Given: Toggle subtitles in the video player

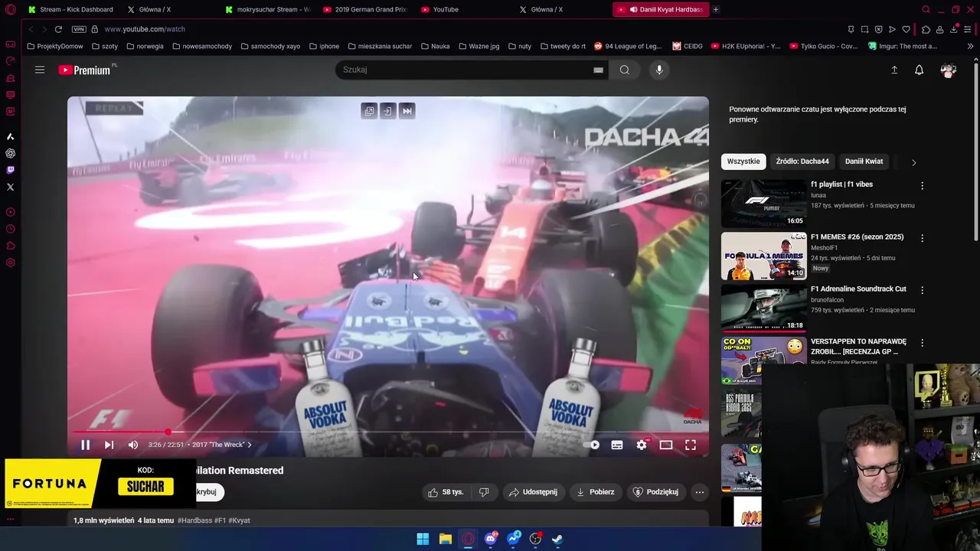Looking at the screenshot, I should coord(617,445).
